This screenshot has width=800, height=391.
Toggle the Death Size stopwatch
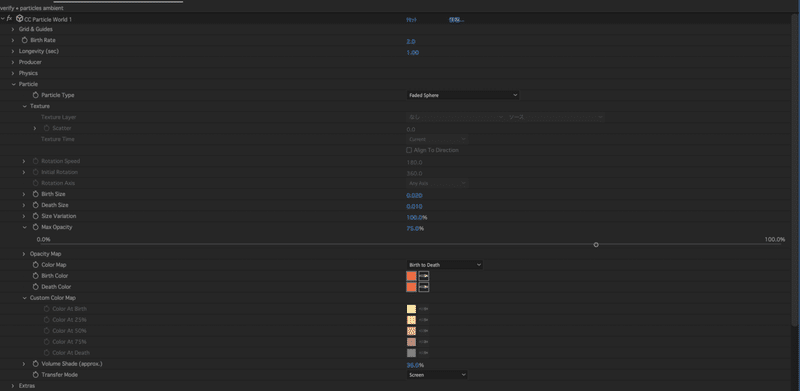pos(36,205)
